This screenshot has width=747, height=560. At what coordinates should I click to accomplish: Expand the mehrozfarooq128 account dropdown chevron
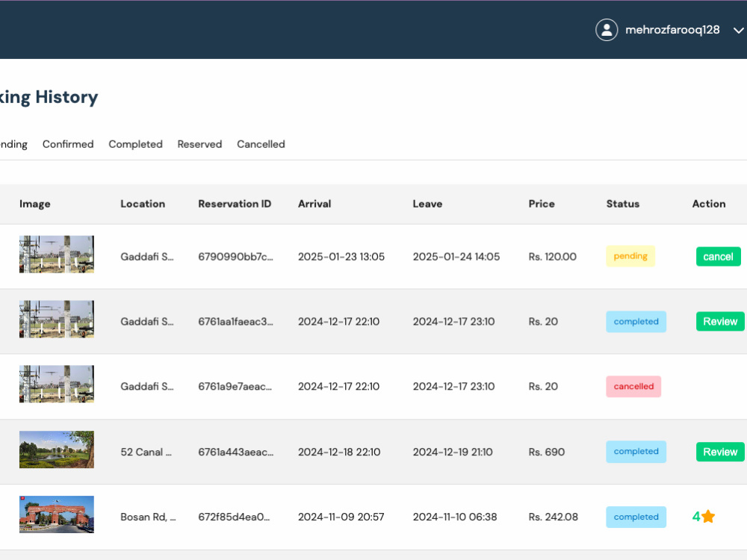[739, 31]
